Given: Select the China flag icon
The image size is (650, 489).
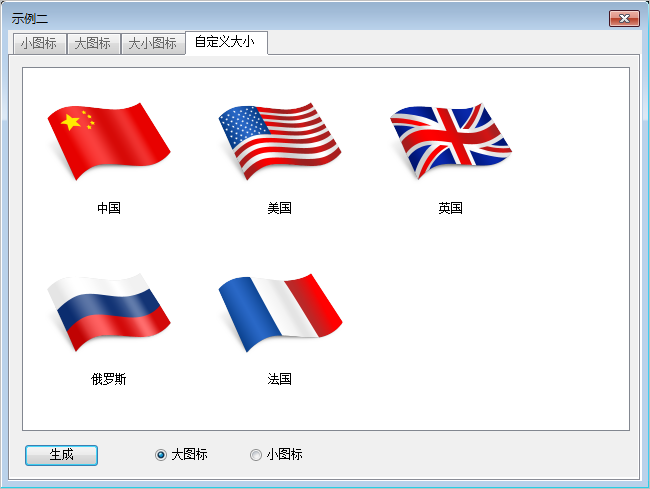Looking at the screenshot, I should coord(109,141).
